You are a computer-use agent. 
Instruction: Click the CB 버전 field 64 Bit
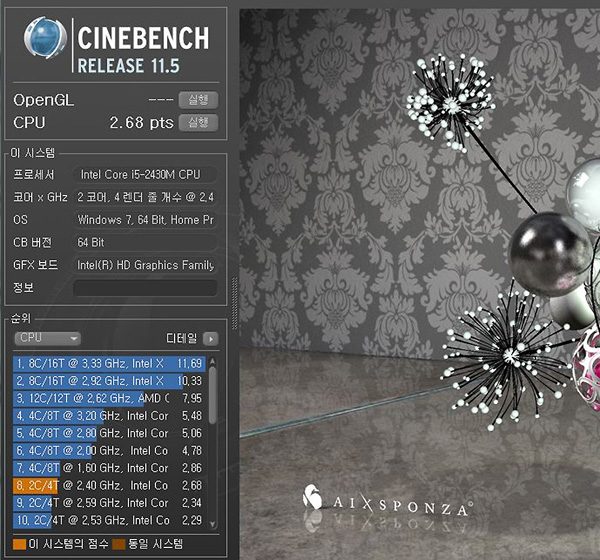pyautogui.click(x=145, y=243)
